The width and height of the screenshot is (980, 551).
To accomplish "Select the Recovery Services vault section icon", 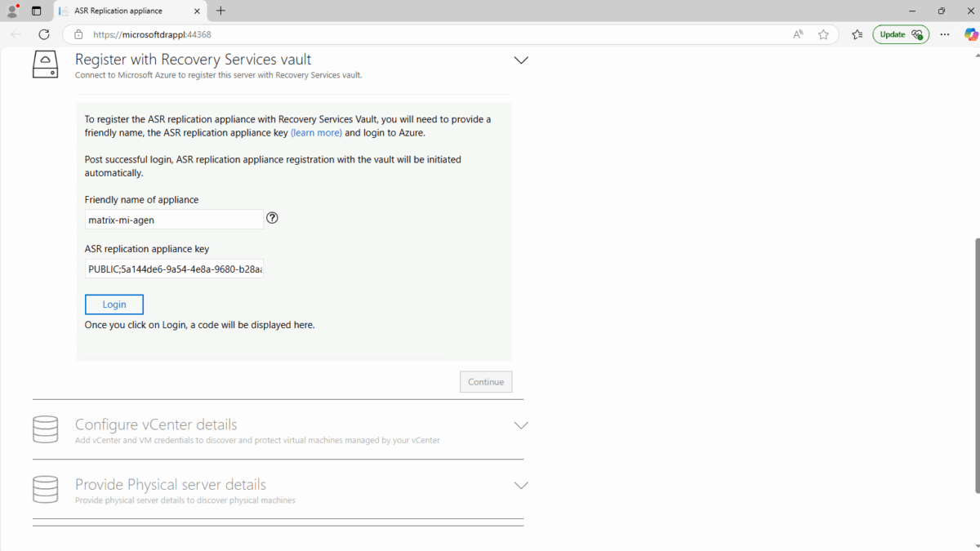I will [x=45, y=64].
